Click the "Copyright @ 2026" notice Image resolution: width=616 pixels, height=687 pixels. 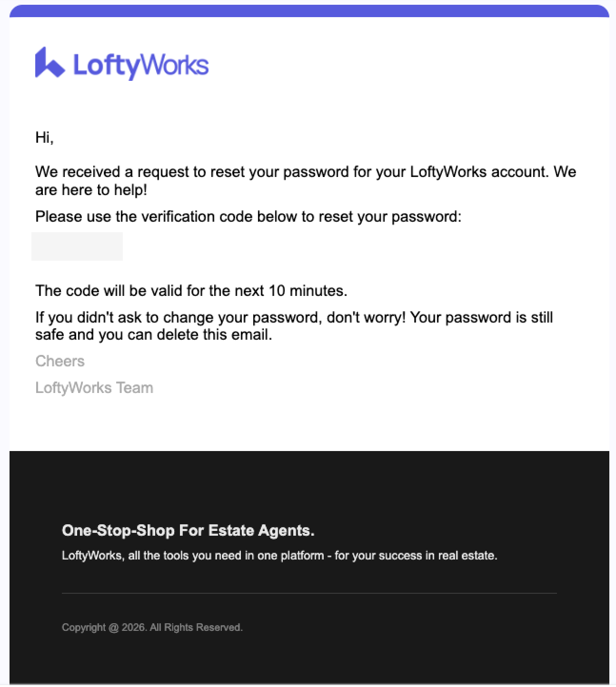pyautogui.click(x=104, y=628)
